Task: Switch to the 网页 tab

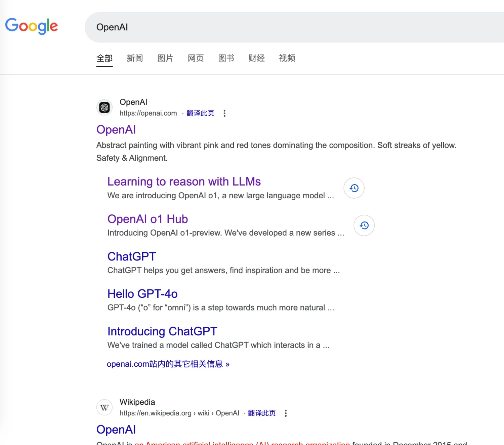Action: tap(196, 58)
